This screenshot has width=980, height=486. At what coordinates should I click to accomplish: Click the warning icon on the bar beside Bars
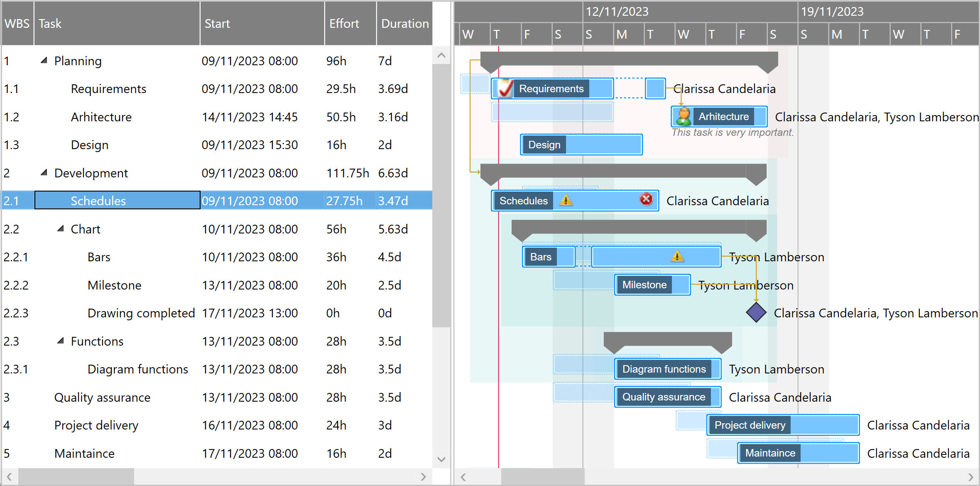677,256
